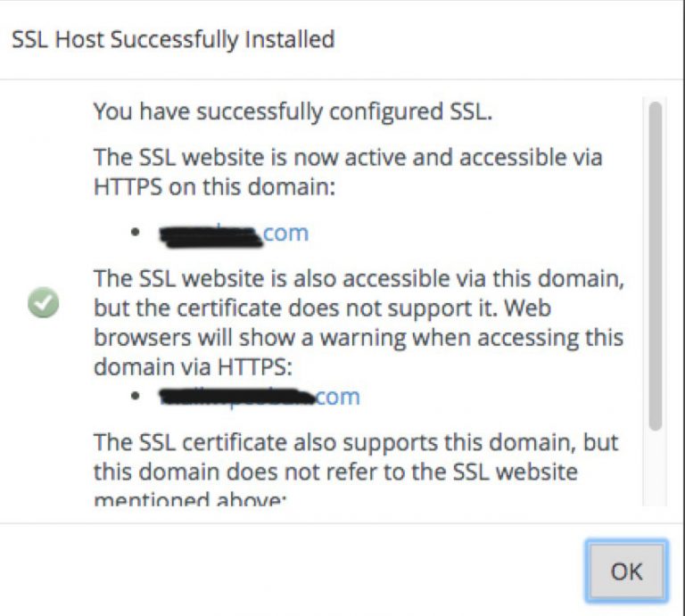
Task: Click 'The SSL website is also accessible' line
Action: [359, 278]
